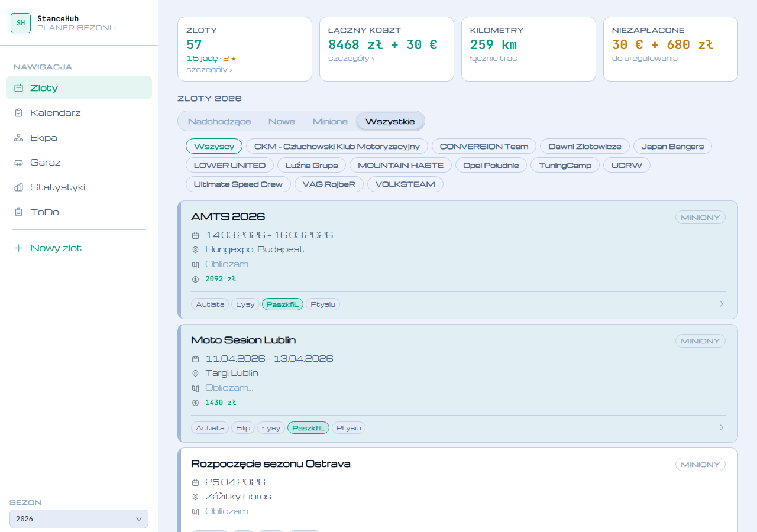This screenshot has width=757, height=532.
Task: Click the cost coin icon beside 2092 zł
Action: 196,279
